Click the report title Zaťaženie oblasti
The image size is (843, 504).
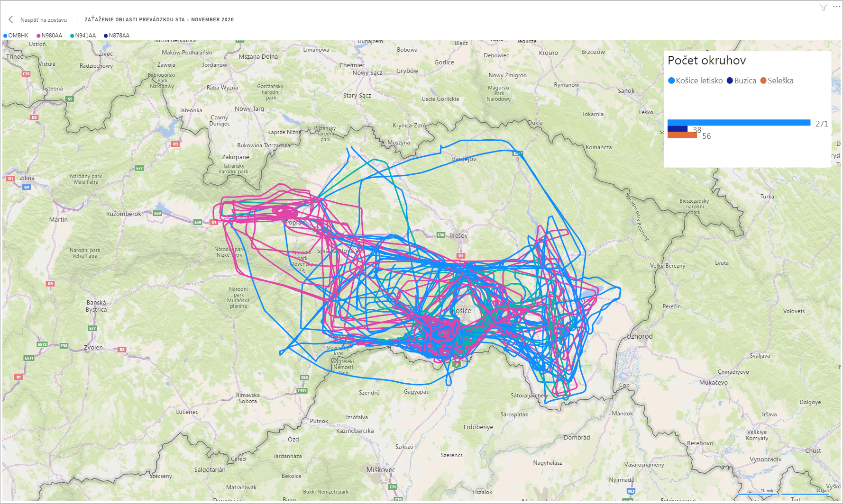click(x=159, y=20)
